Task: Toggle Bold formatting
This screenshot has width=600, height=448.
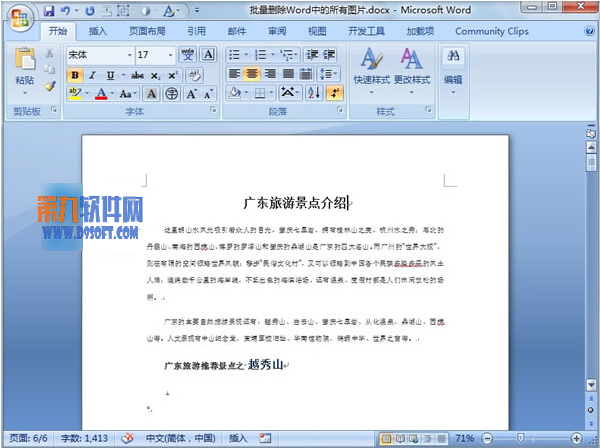Action: point(75,75)
